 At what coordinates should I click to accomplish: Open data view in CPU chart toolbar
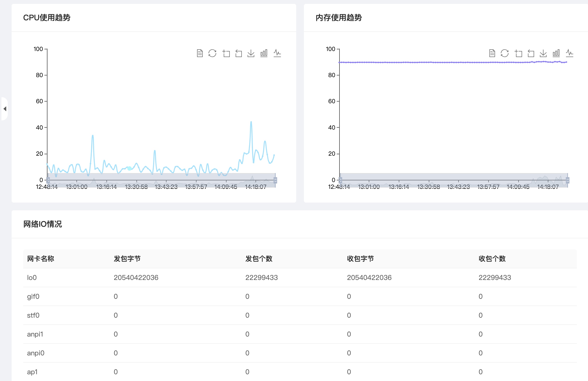click(200, 53)
